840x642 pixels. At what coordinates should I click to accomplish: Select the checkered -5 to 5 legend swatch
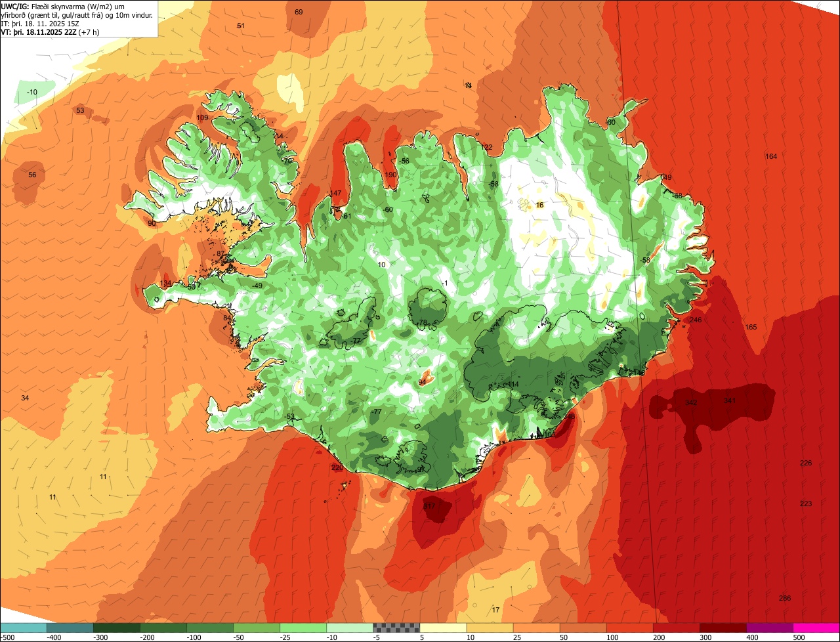(396, 628)
